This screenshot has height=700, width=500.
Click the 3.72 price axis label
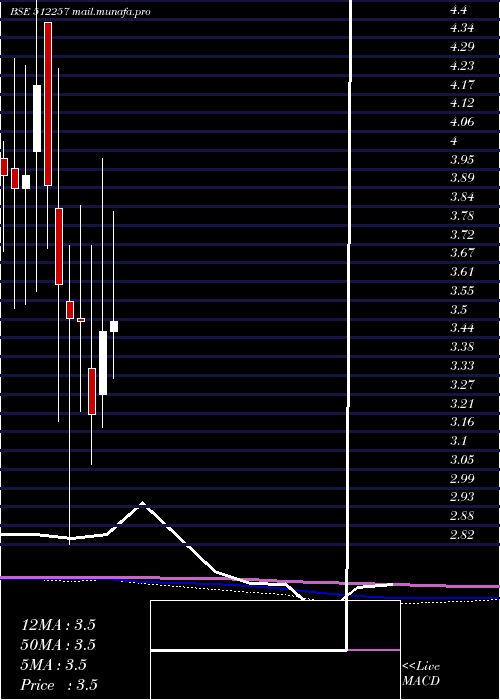(x=462, y=235)
